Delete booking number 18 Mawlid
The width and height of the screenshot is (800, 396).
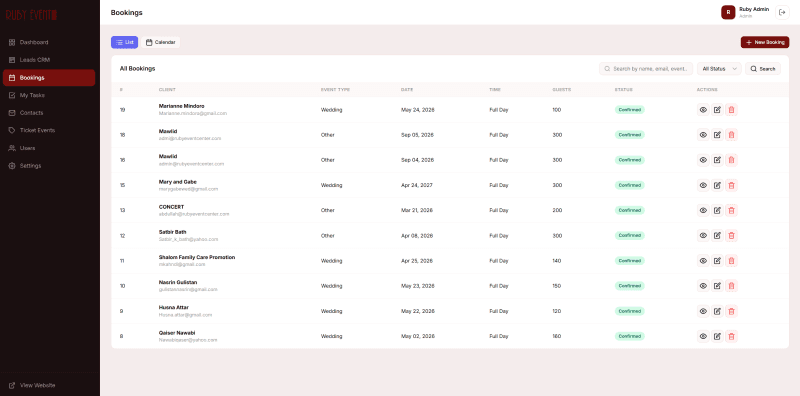coord(731,135)
